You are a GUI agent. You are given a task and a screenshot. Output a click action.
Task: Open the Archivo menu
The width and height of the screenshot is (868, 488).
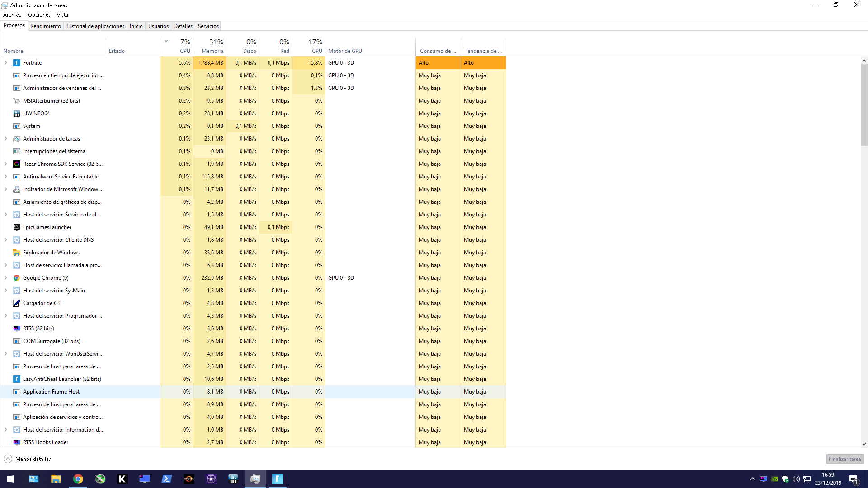12,15
